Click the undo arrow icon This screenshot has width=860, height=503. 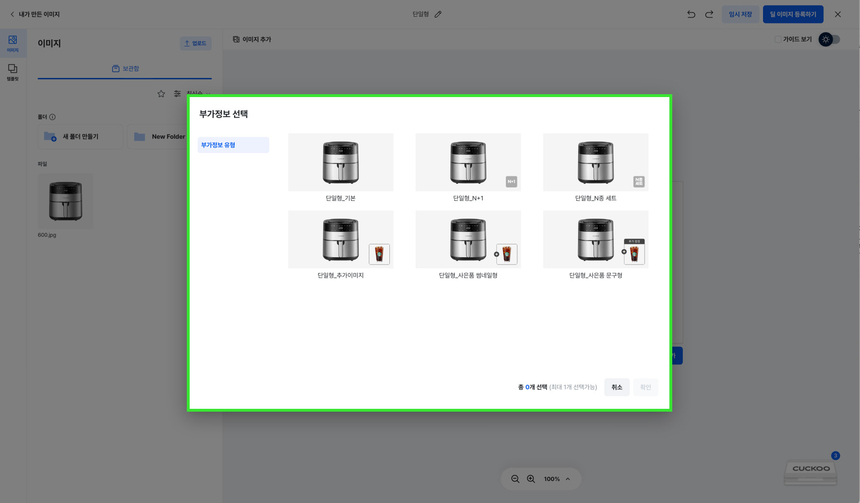click(x=691, y=14)
